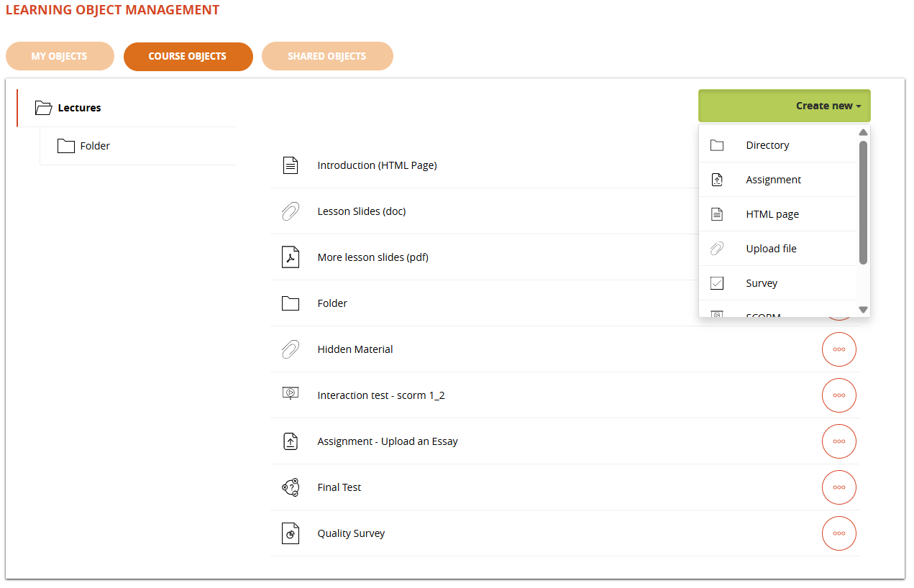Select the Folder subfolder in the left tree
The width and height of the screenshot is (914, 588).
pos(94,146)
